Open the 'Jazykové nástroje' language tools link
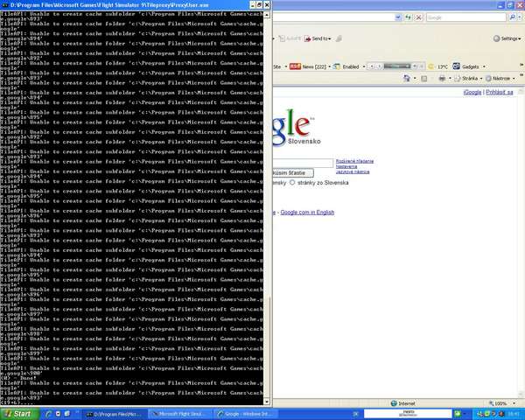This screenshot has height=420, width=525. pyautogui.click(x=353, y=171)
